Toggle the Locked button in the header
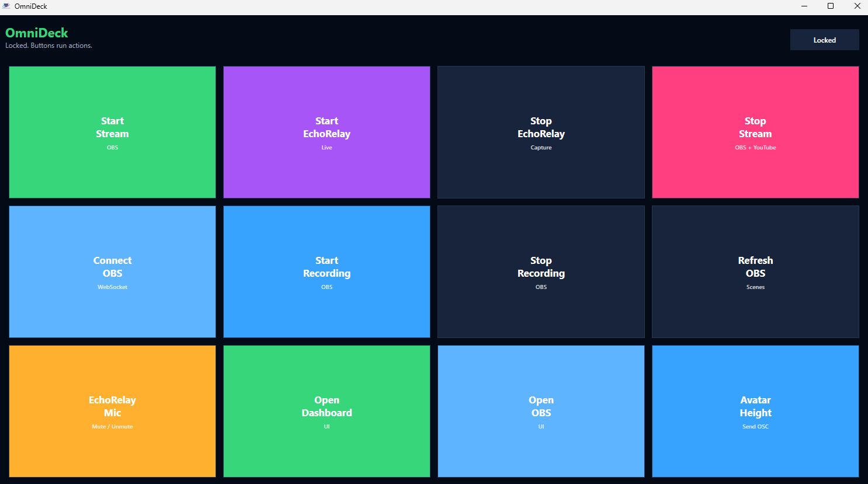This screenshot has width=868, height=484. tap(824, 40)
